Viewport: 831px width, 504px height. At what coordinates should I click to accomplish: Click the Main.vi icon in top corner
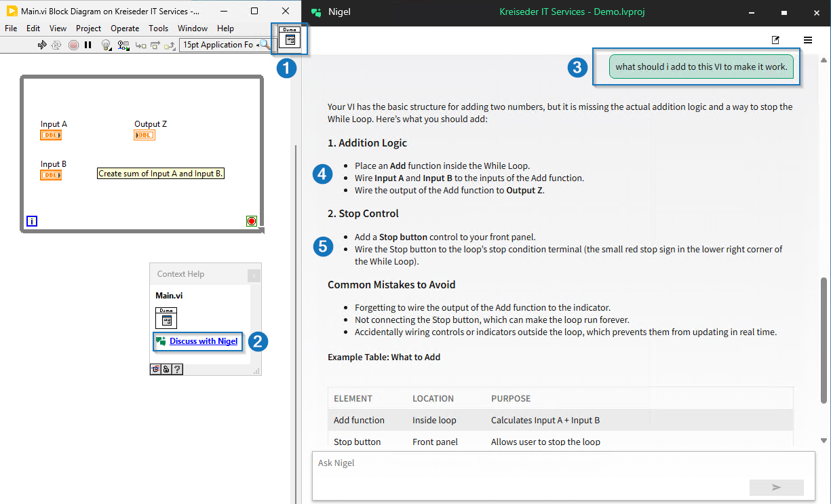(x=290, y=39)
